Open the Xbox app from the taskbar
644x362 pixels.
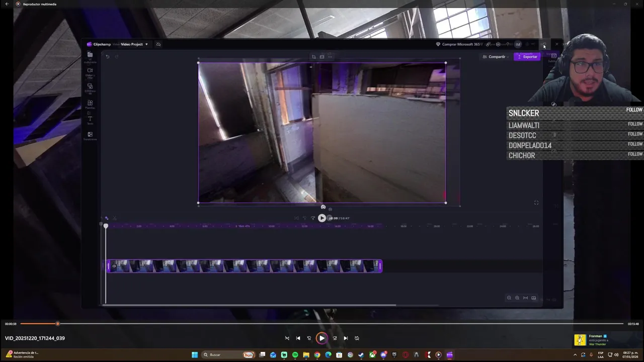tap(372, 355)
